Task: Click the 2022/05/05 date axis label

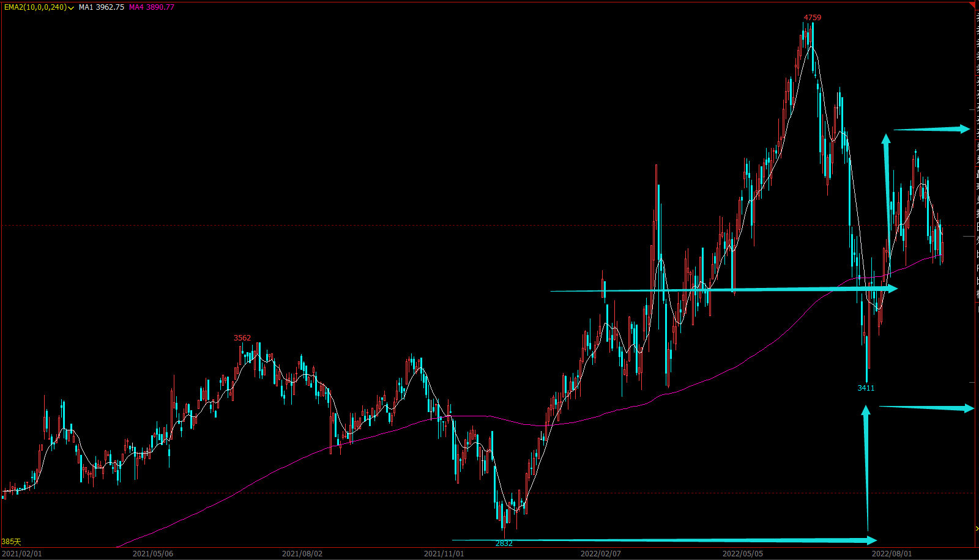Action: point(743,554)
